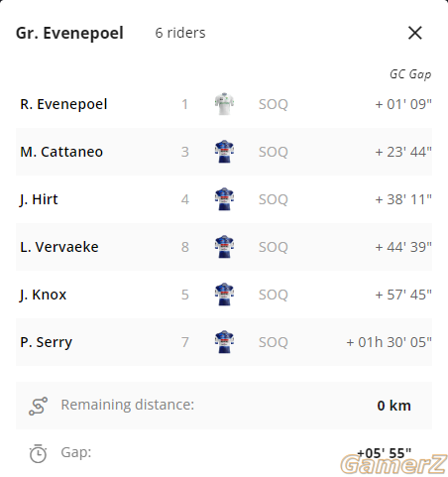Viewport: 448px width, 477px height.
Task: Select rider R. Evenepoel by name
Action: point(63,104)
